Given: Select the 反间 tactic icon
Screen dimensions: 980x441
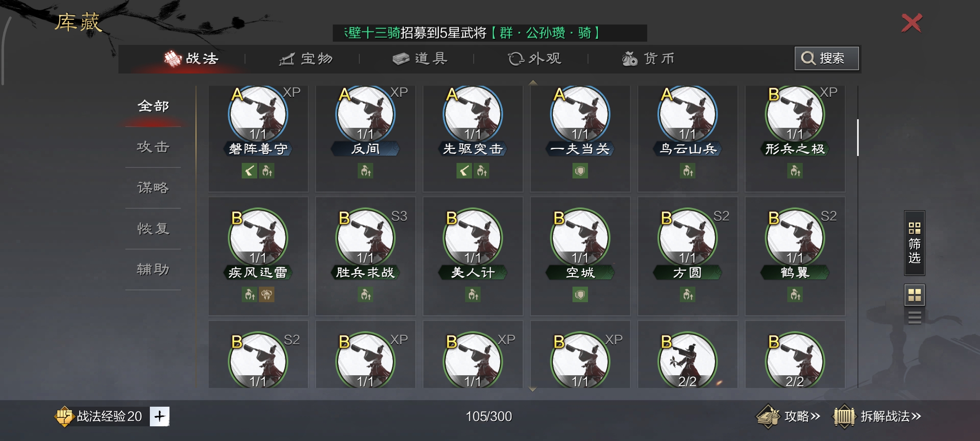Looking at the screenshot, I should coord(365,114).
